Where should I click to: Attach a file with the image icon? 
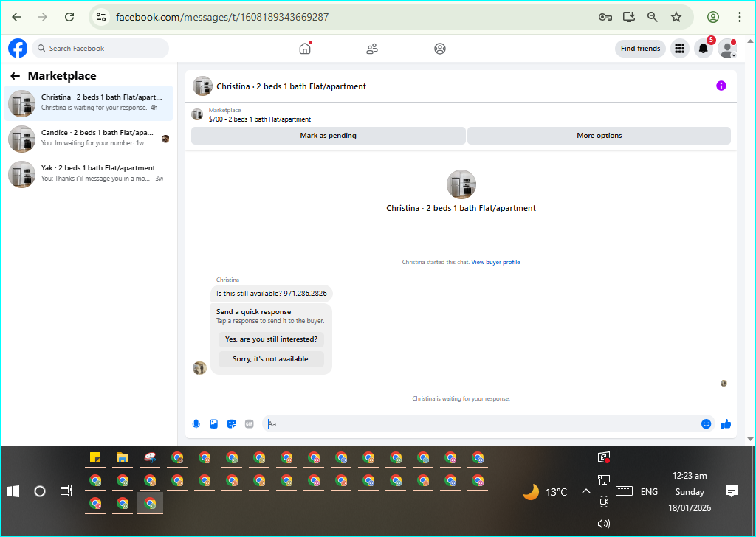point(214,424)
